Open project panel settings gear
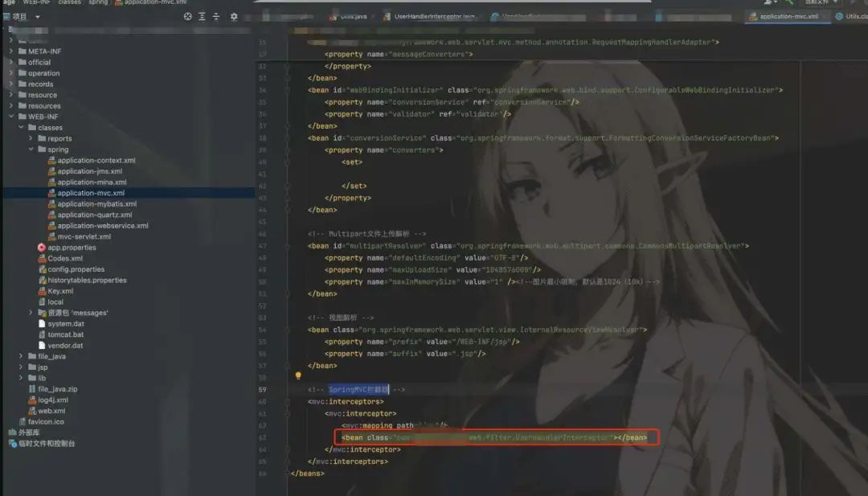The width and height of the screenshot is (868, 496). click(x=234, y=17)
